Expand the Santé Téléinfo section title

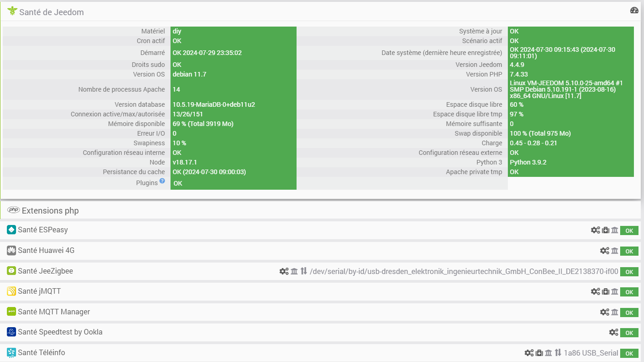point(42,352)
